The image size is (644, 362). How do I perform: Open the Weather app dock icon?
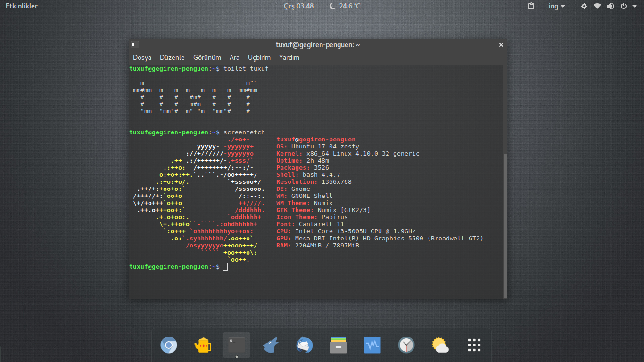[x=440, y=345]
